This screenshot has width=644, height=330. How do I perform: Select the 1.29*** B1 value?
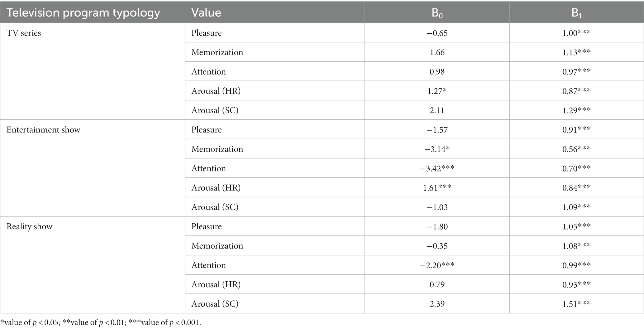click(576, 110)
